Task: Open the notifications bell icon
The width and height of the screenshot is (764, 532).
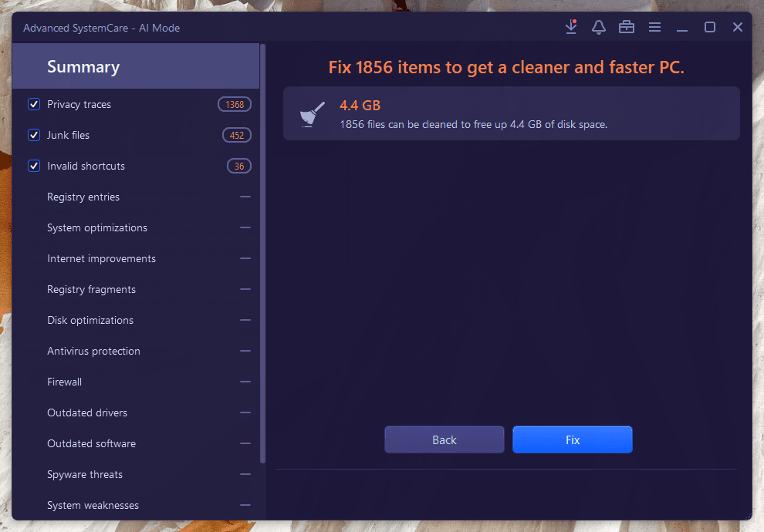Action: click(599, 27)
